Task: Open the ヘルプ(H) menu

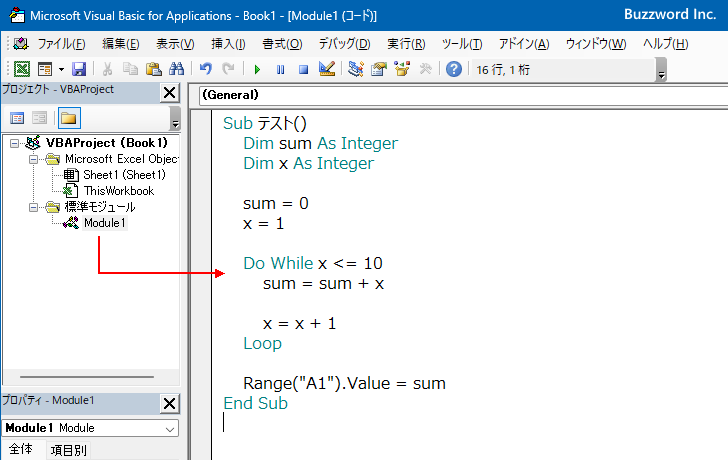Action: [x=665, y=44]
